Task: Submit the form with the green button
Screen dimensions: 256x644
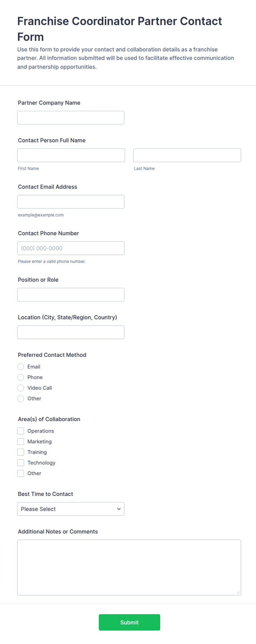Action: pos(129,622)
